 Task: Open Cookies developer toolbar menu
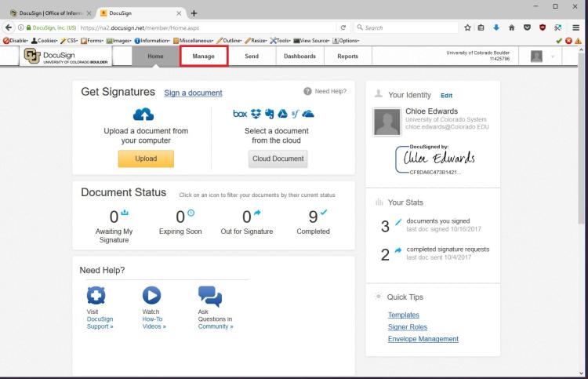tap(44, 41)
